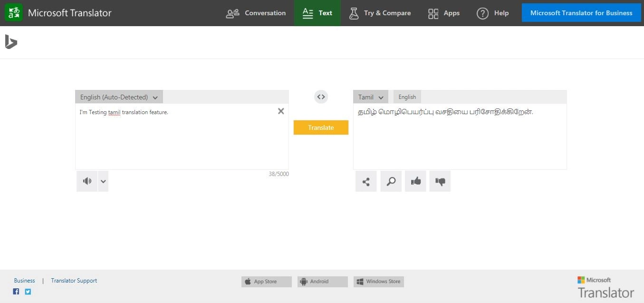Swap translation languages using the arrows icon
The image size is (644, 303).
pyautogui.click(x=321, y=97)
